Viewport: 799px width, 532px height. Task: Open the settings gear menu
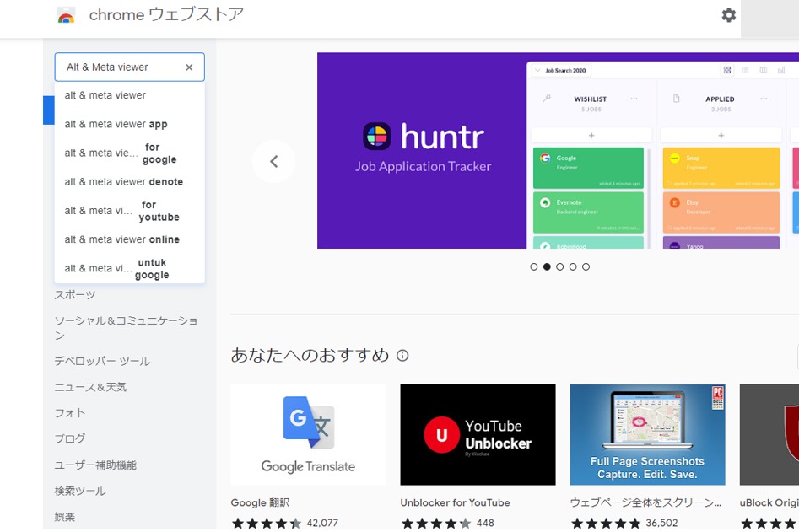point(729,15)
